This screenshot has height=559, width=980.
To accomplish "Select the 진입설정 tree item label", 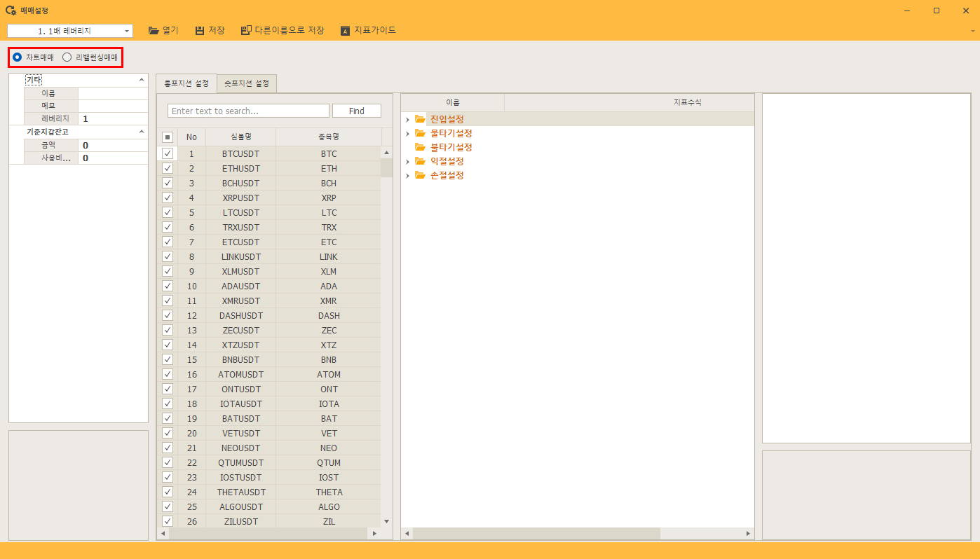I will click(x=447, y=119).
